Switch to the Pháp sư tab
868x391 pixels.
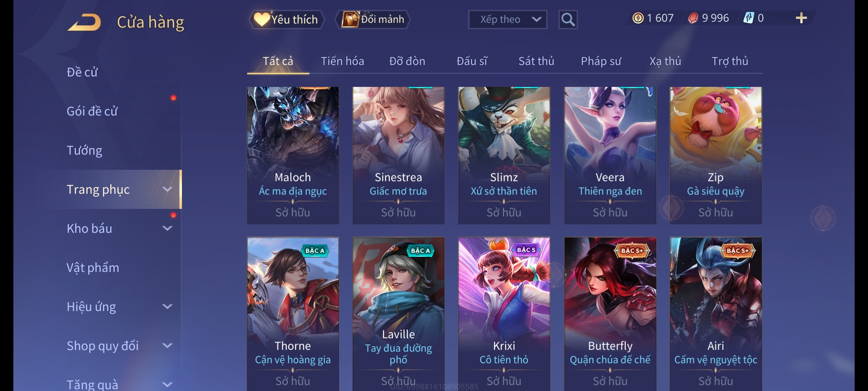click(601, 61)
